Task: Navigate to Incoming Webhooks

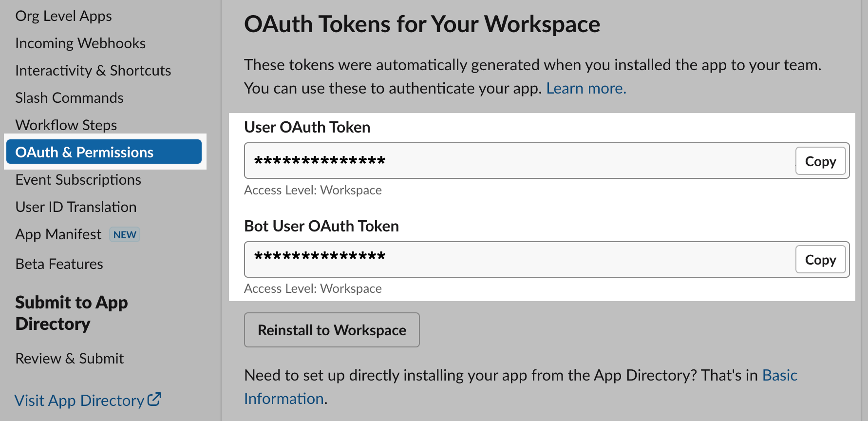Action: coord(80,43)
